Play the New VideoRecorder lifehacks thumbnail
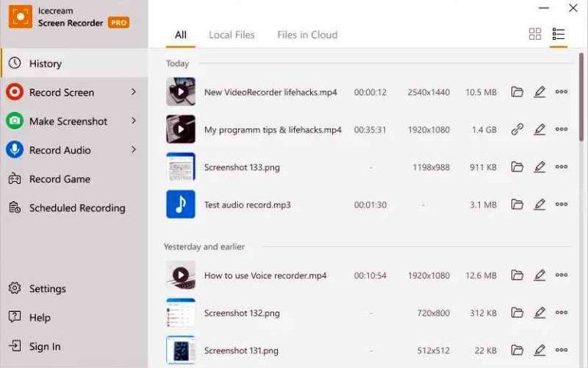Viewport: 588px width, 368px height. [x=181, y=92]
